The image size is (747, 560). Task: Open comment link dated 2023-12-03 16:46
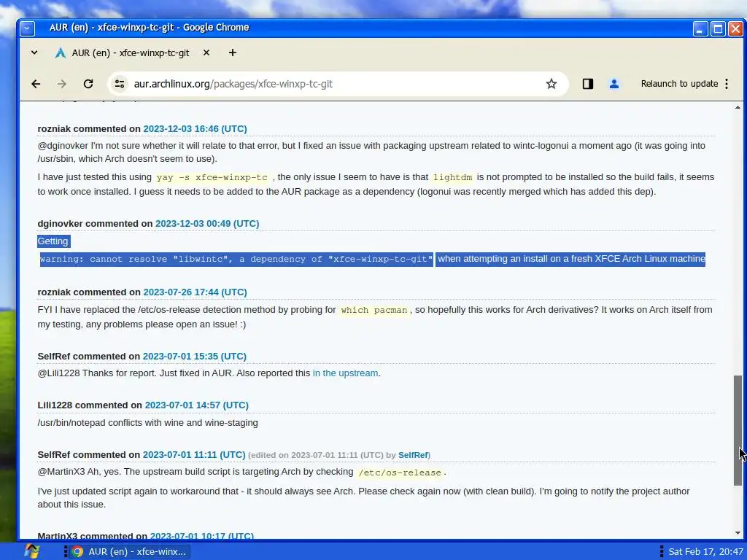pos(195,129)
